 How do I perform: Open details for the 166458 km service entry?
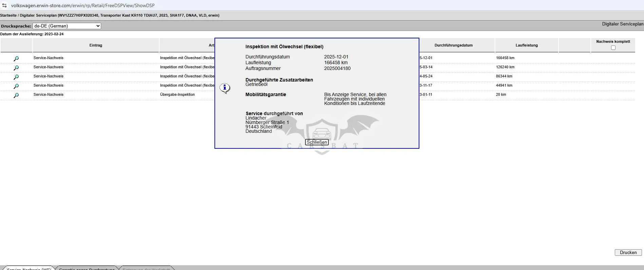tap(16, 59)
